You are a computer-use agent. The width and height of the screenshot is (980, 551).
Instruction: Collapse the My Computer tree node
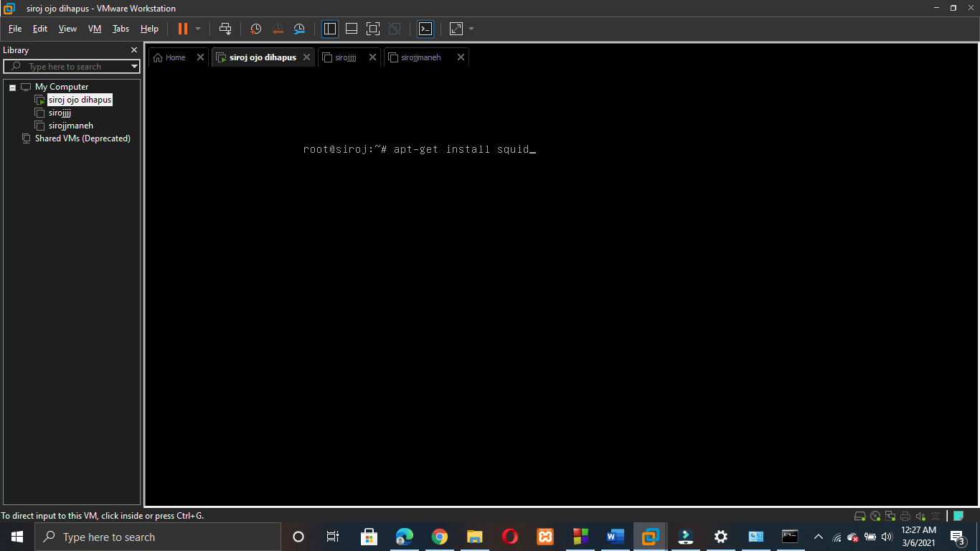click(11, 86)
